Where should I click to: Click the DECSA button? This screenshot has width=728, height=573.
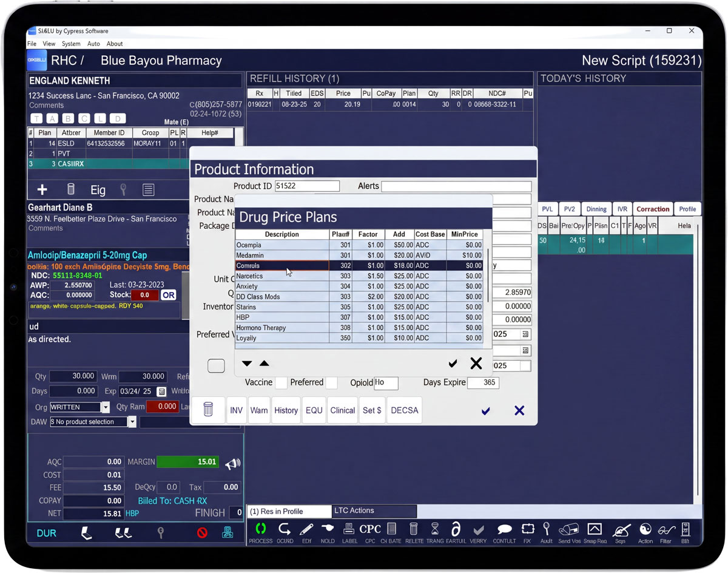click(405, 410)
